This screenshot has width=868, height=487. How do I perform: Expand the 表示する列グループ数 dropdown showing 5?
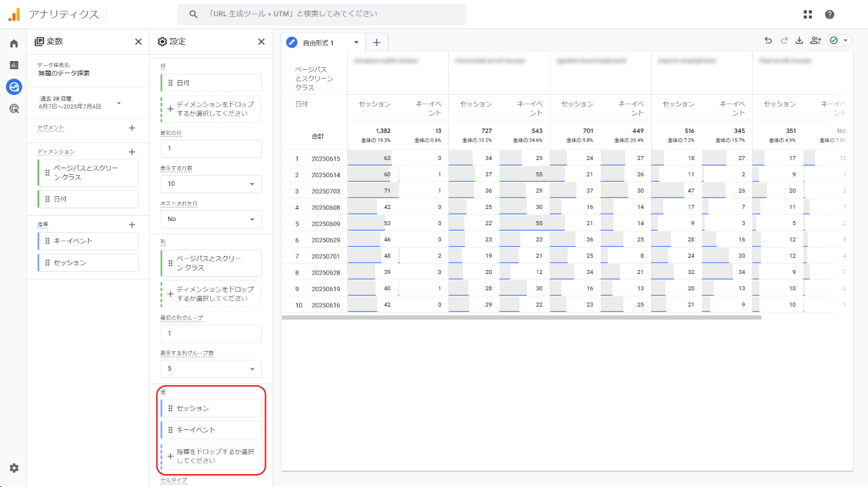pos(211,369)
